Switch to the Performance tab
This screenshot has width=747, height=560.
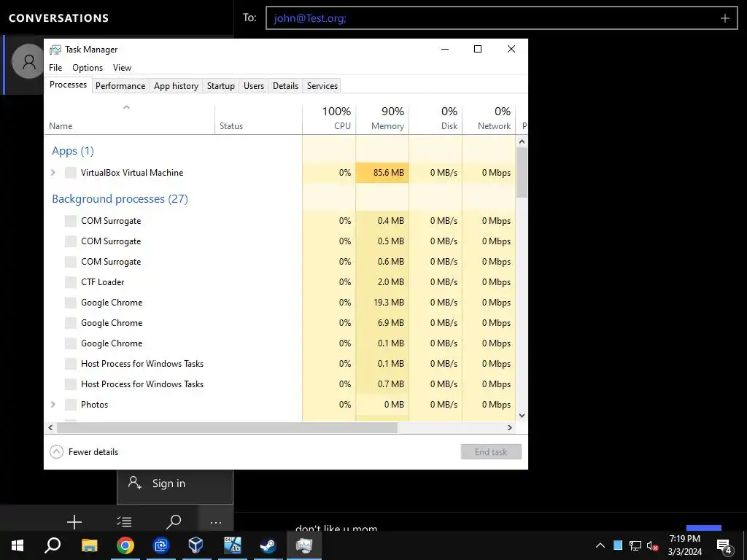pyautogui.click(x=120, y=86)
